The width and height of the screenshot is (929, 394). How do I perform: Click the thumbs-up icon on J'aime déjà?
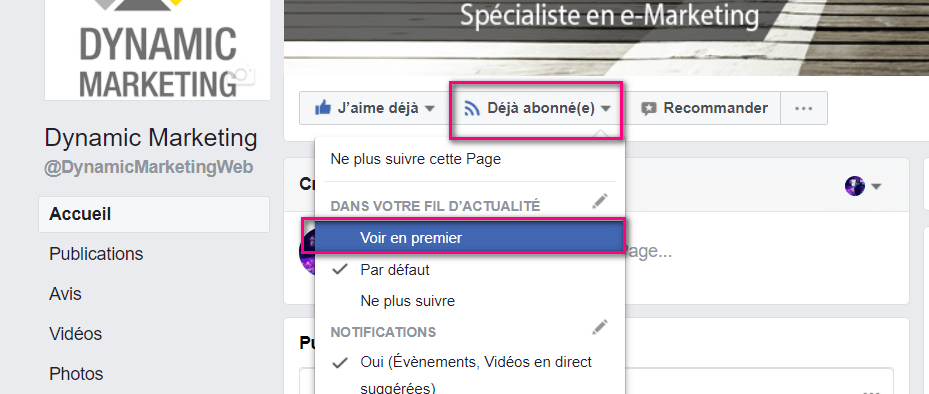pos(323,108)
